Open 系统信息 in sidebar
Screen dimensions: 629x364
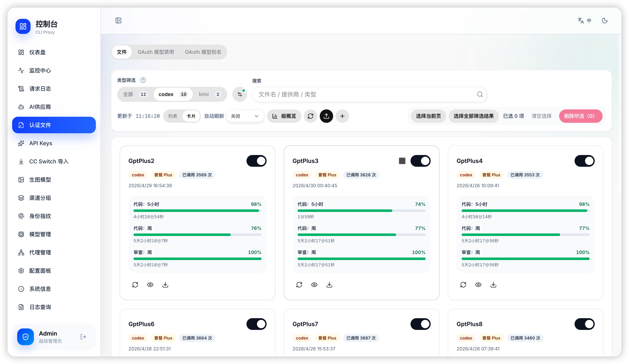click(x=54, y=289)
